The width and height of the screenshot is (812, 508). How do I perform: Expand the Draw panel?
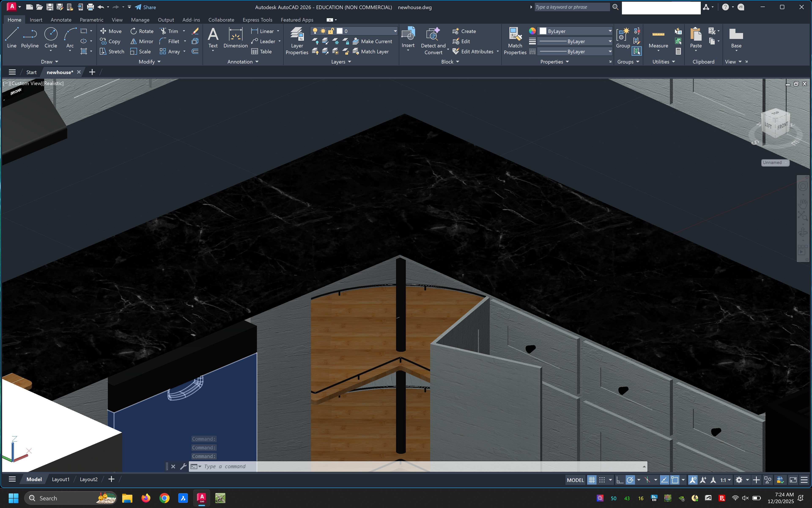pos(49,62)
